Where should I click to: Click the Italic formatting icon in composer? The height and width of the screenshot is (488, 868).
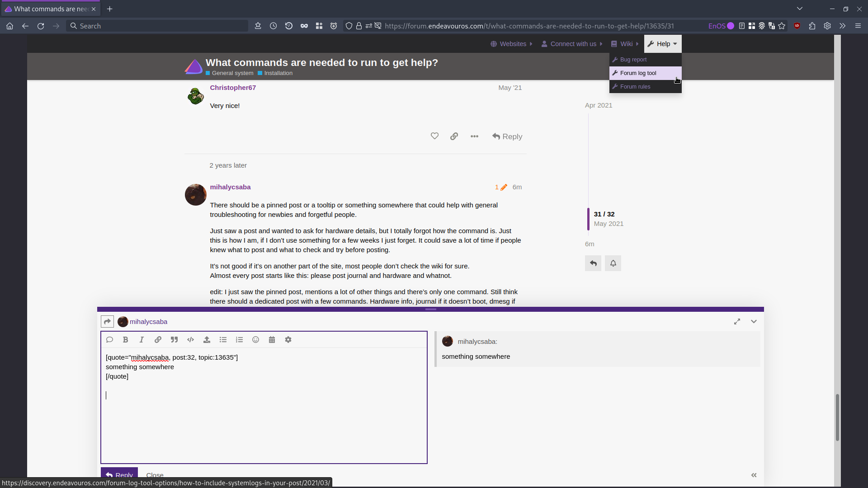(142, 340)
